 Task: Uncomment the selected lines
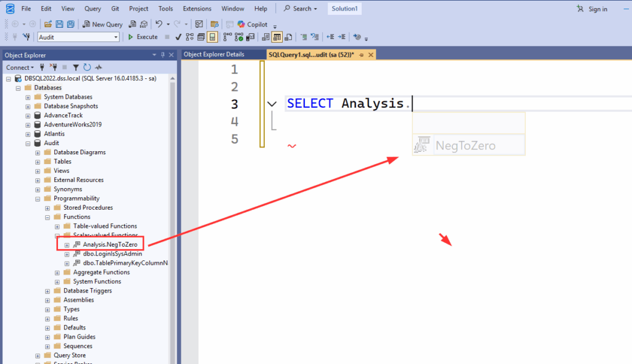tap(315, 37)
